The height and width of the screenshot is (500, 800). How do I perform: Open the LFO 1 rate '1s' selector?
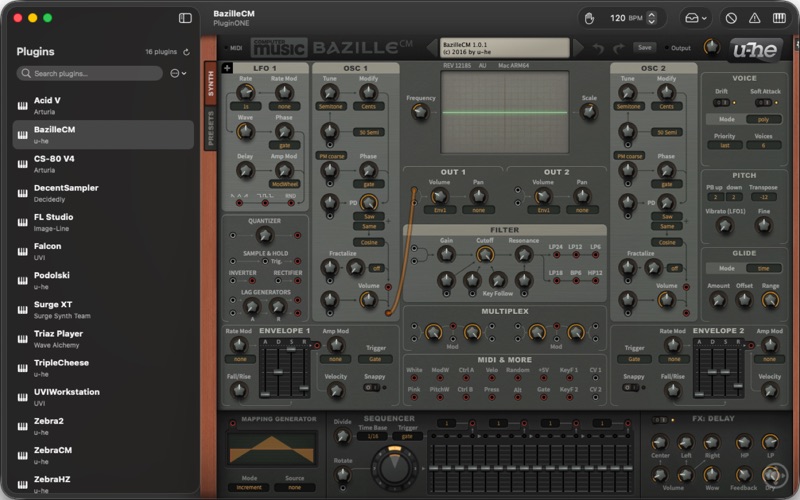point(245,107)
